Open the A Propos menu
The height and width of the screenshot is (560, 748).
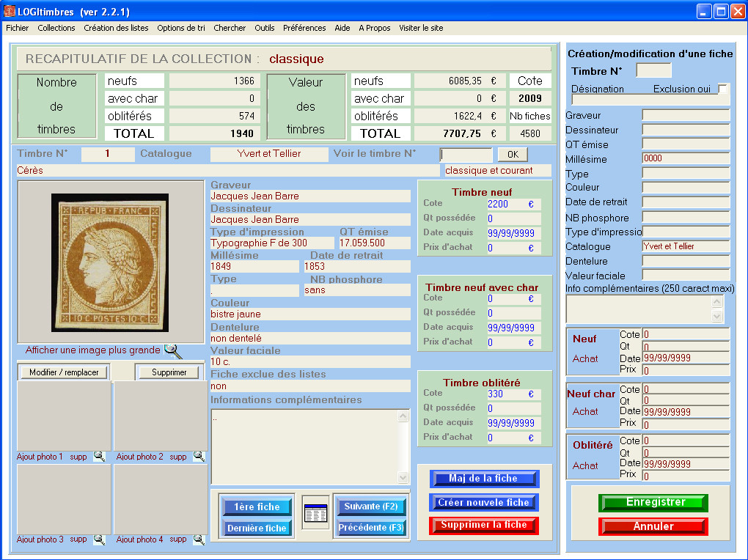click(375, 28)
